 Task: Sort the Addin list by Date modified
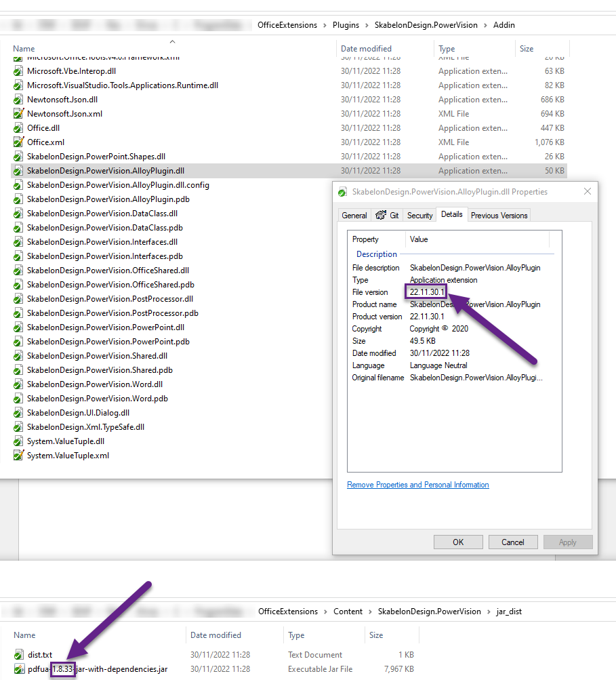pyautogui.click(x=367, y=49)
